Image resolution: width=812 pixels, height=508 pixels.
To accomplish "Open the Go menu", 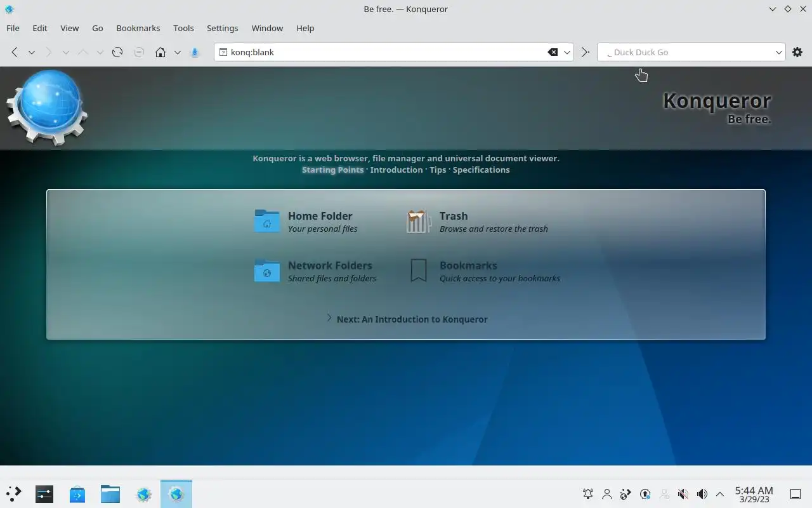I will pyautogui.click(x=98, y=28).
